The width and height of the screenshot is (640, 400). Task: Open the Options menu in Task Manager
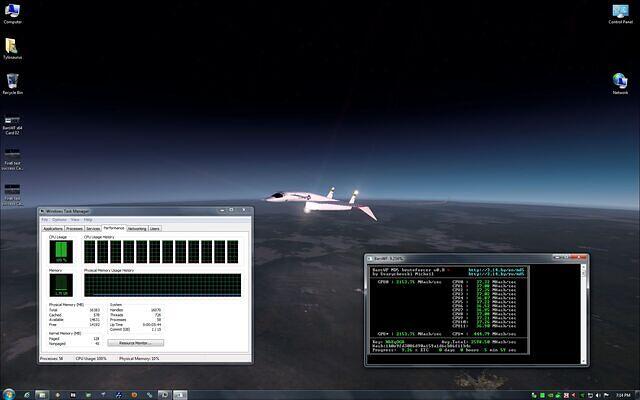[57, 220]
